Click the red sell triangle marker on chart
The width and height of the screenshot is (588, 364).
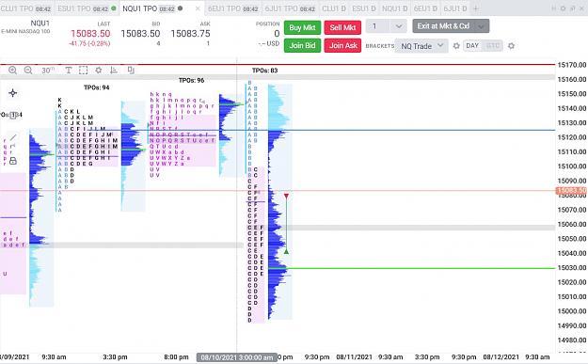pyautogui.click(x=286, y=196)
